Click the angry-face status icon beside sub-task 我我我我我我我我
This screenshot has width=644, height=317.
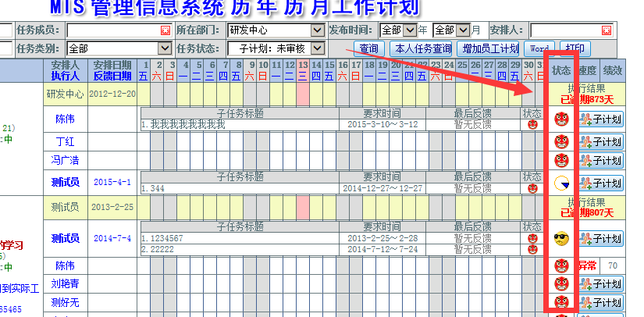(x=561, y=119)
